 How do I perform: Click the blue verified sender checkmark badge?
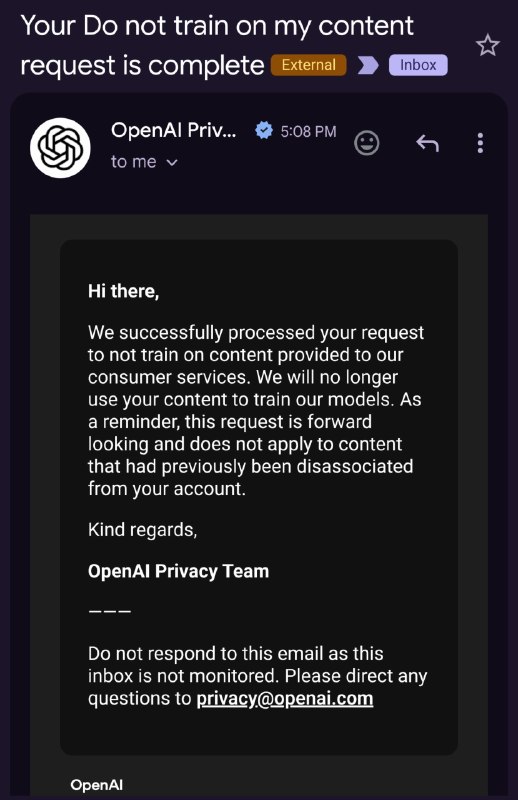click(x=263, y=131)
